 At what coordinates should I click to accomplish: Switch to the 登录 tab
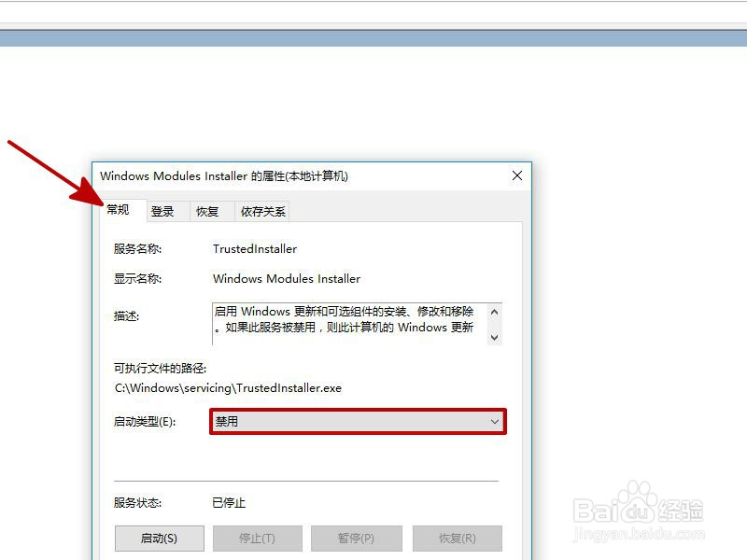click(168, 212)
